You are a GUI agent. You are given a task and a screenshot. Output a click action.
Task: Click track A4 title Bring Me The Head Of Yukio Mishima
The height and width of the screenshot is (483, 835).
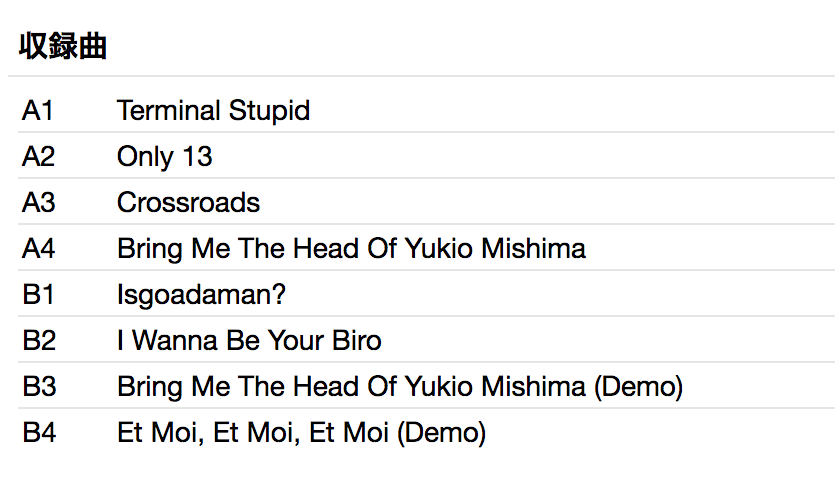tap(351, 248)
